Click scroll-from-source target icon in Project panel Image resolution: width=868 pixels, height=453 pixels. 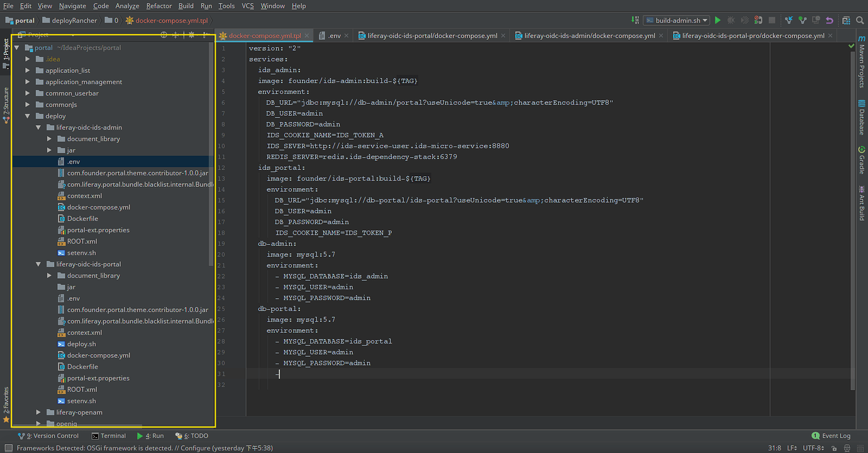click(164, 35)
